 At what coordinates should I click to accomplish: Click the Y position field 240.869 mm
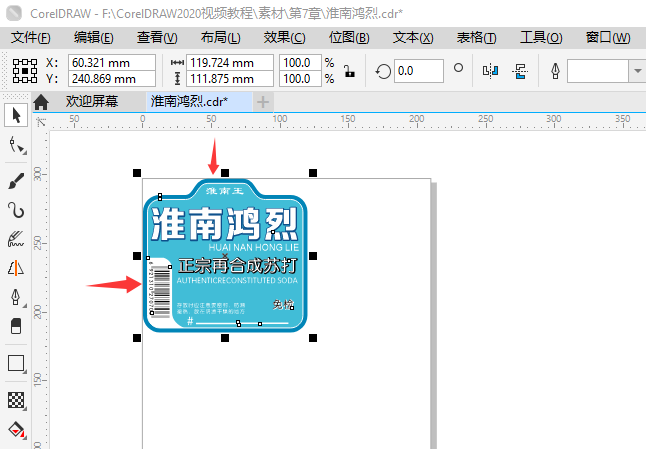112,78
